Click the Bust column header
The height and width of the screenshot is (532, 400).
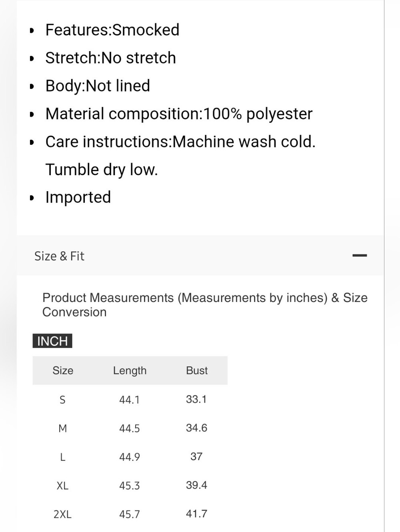coord(197,370)
